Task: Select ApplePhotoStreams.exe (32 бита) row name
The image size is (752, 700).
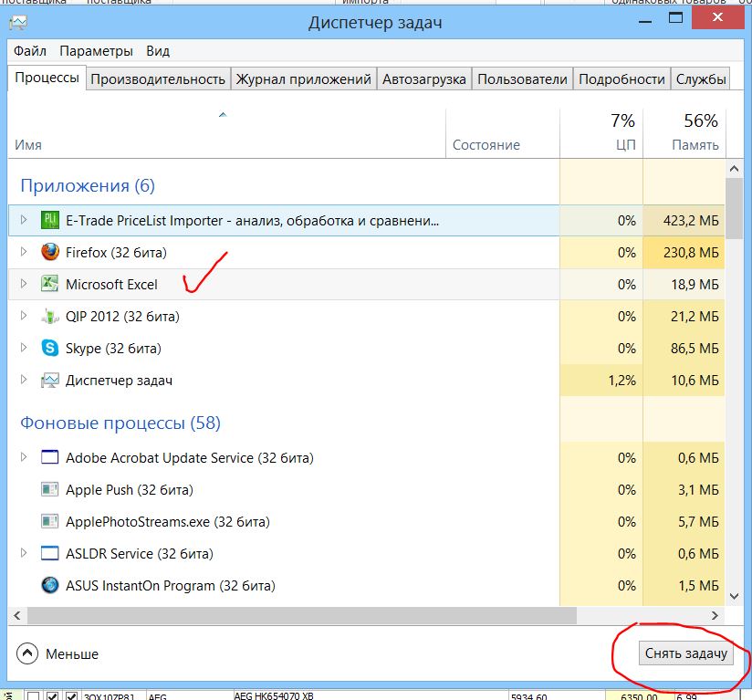Action: coord(167,522)
